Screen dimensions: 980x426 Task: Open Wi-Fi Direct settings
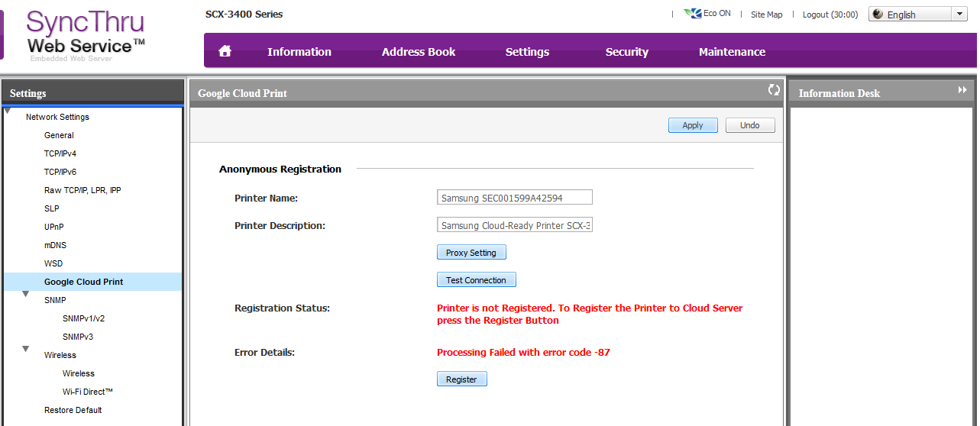tap(88, 392)
